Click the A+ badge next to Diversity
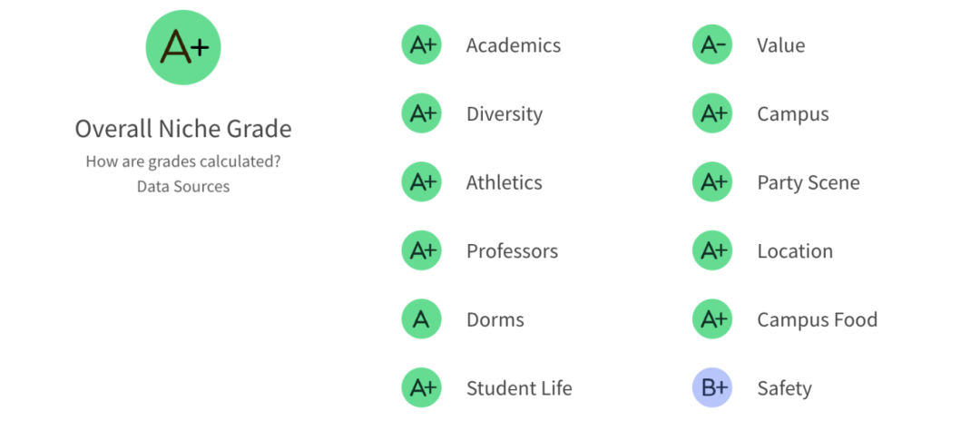Image resolution: width=980 pixels, height=430 pixels. pyautogui.click(x=422, y=113)
